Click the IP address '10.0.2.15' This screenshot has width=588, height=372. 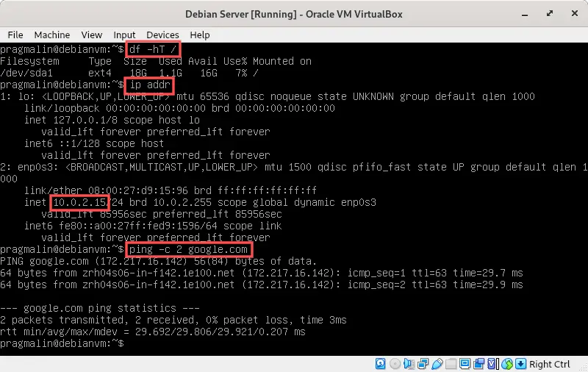(79, 202)
